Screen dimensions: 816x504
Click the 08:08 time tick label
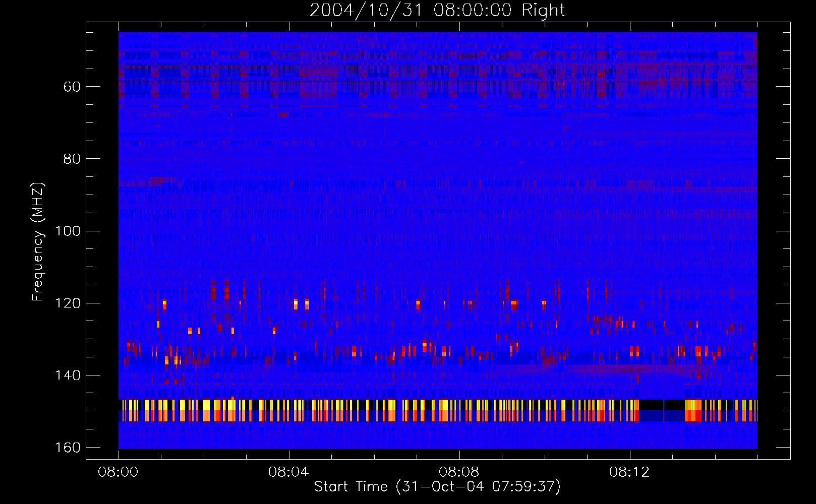(459, 472)
